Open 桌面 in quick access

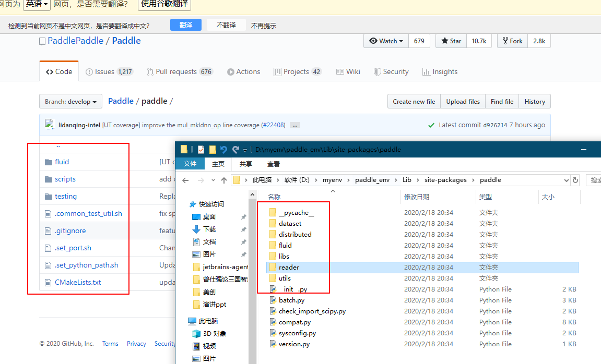pyautogui.click(x=209, y=216)
